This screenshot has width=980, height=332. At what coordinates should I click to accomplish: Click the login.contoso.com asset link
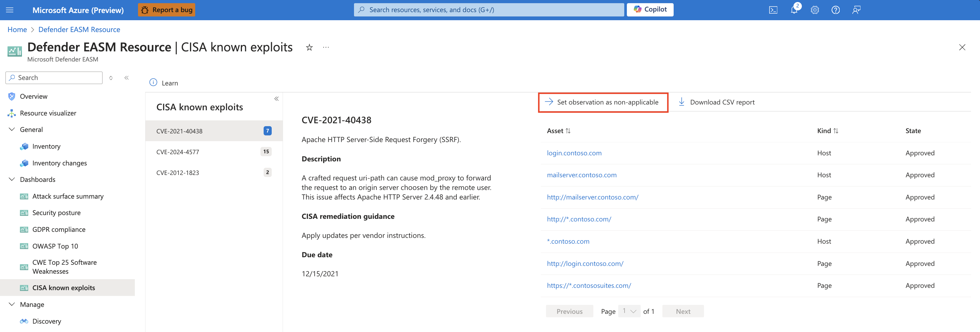(574, 152)
